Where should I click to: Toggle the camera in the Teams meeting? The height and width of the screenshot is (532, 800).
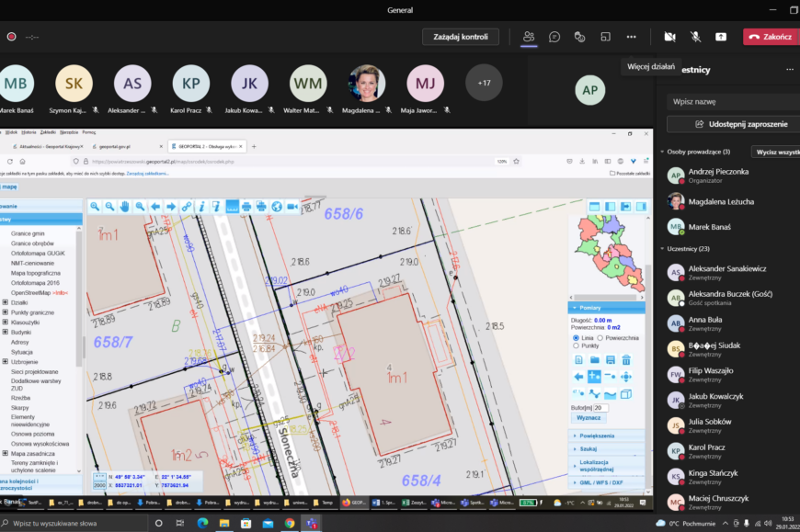click(670, 37)
